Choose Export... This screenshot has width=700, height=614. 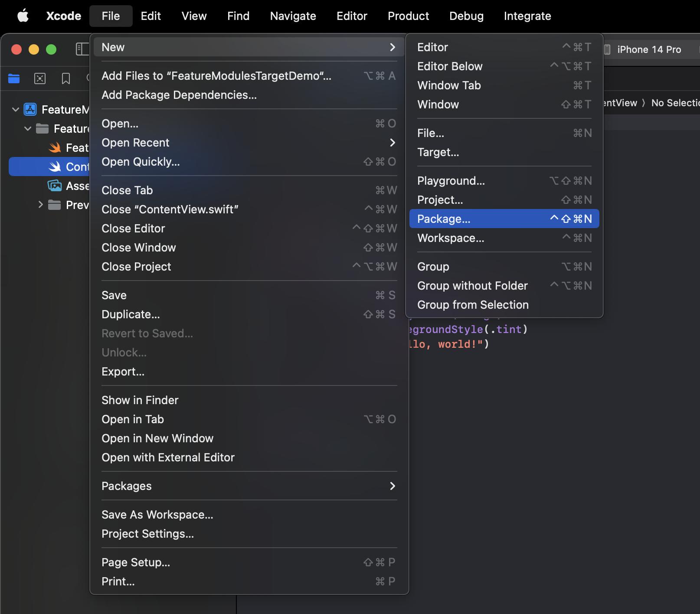[x=249, y=372]
